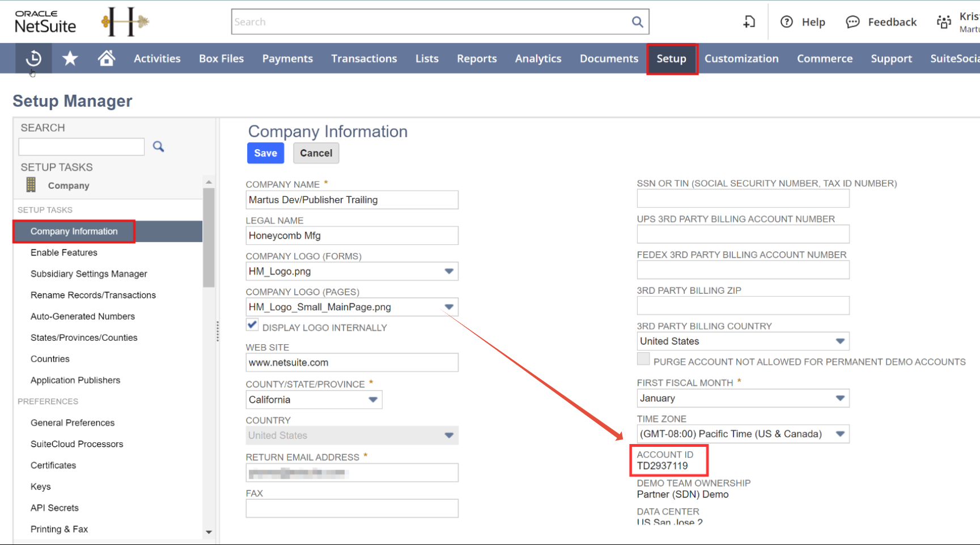Open the First Fiscal Month dropdown
This screenshot has width=980, height=545.
point(840,398)
